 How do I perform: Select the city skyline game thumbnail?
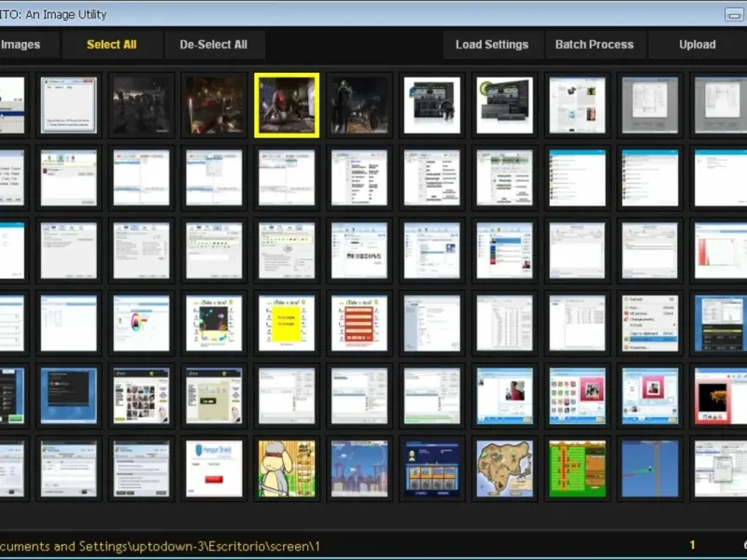pos(359,469)
